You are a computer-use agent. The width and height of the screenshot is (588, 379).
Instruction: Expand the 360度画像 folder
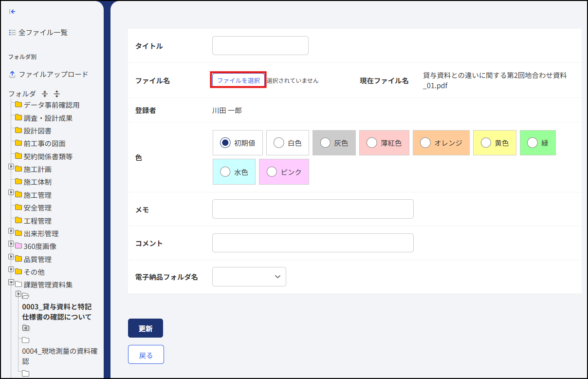(11, 244)
